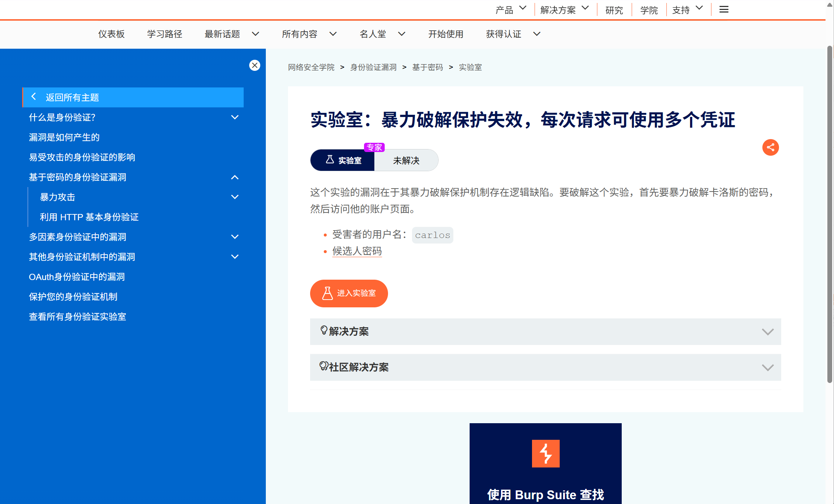This screenshot has width=834, height=504.
Task: Click 实验室 breadcrumb link
Action: click(x=470, y=67)
